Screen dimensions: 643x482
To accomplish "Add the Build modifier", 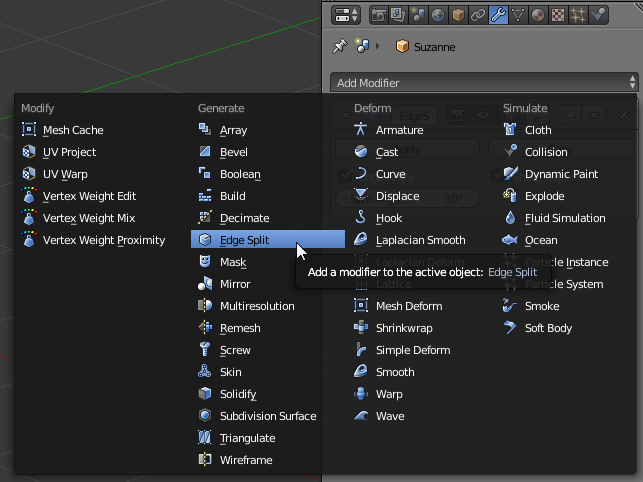I will coord(268,196).
